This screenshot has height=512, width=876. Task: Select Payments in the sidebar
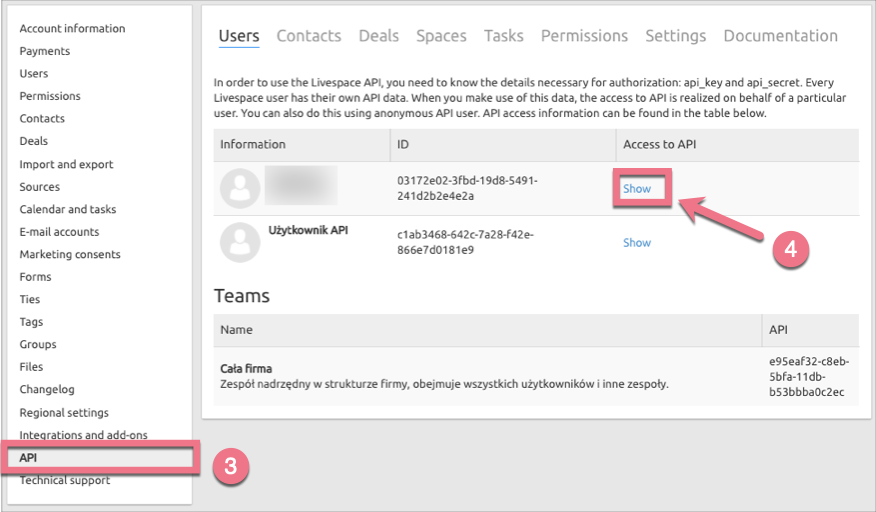pyautogui.click(x=45, y=51)
